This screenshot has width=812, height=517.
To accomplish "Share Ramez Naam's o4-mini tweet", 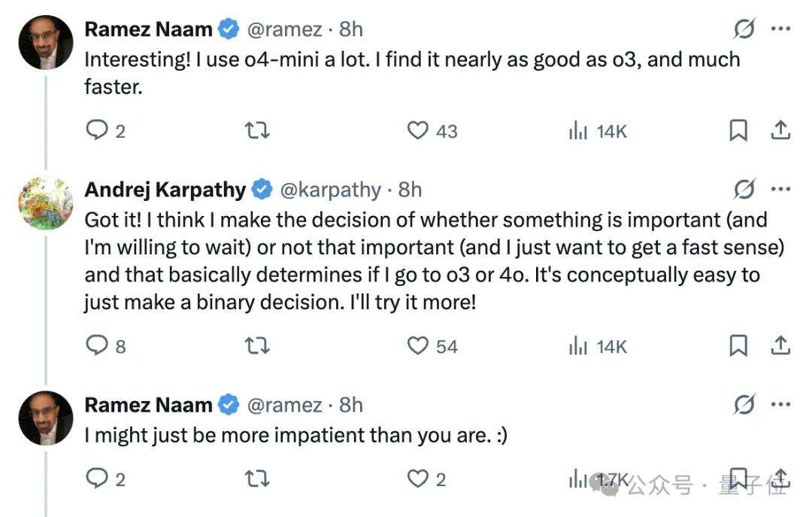I will pyautogui.click(x=780, y=131).
